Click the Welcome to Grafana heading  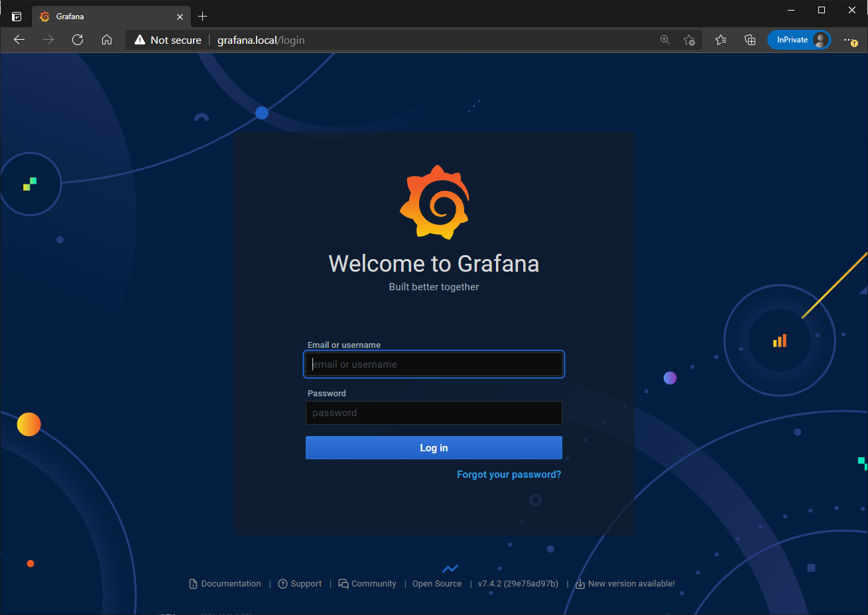click(x=434, y=264)
